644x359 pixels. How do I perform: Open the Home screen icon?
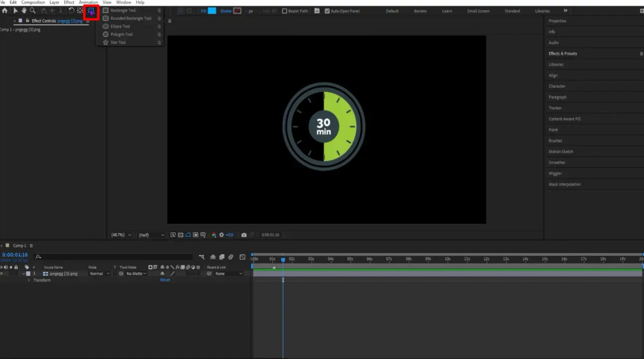tap(4, 11)
